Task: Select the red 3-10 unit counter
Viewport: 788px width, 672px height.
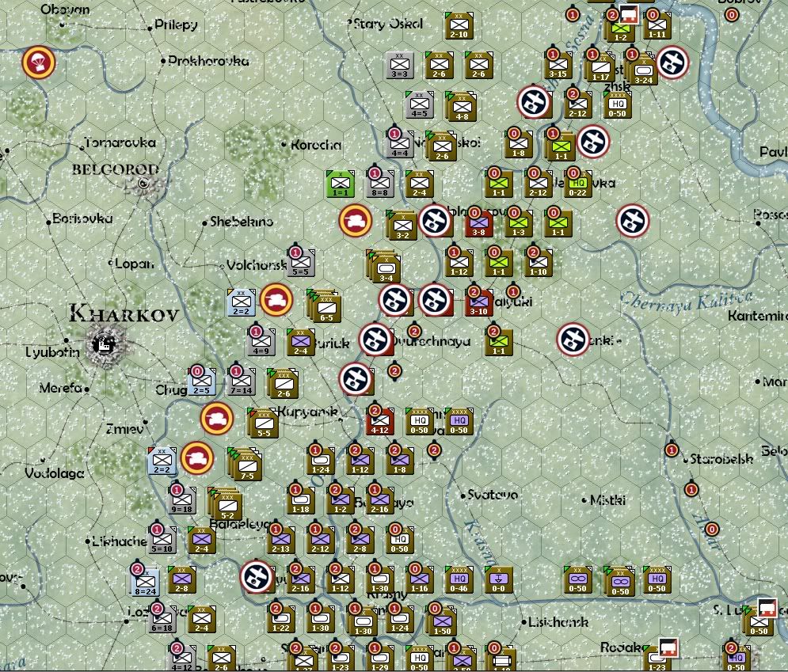Action: [x=478, y=302]
